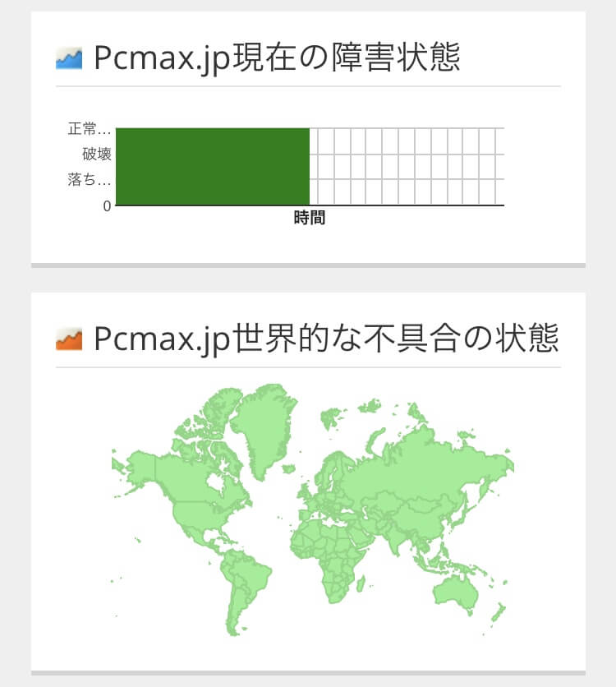Click the 落ち label on the chart axis

(x=89, y=180)
